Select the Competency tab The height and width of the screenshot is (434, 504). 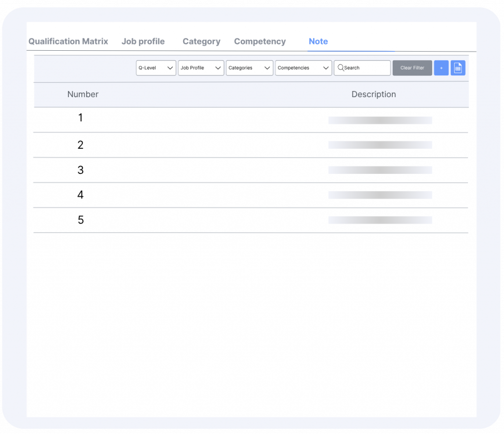pos(260,41)
